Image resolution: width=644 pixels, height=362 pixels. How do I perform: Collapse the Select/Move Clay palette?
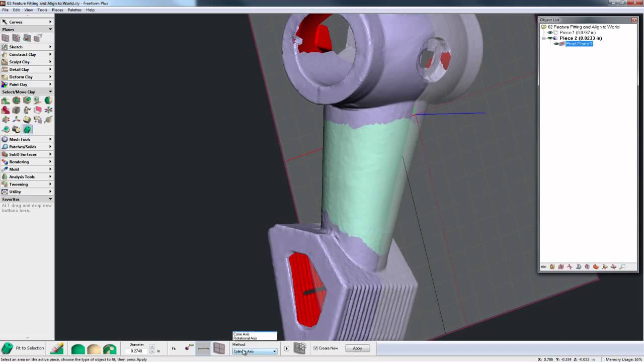click(27, 92)
